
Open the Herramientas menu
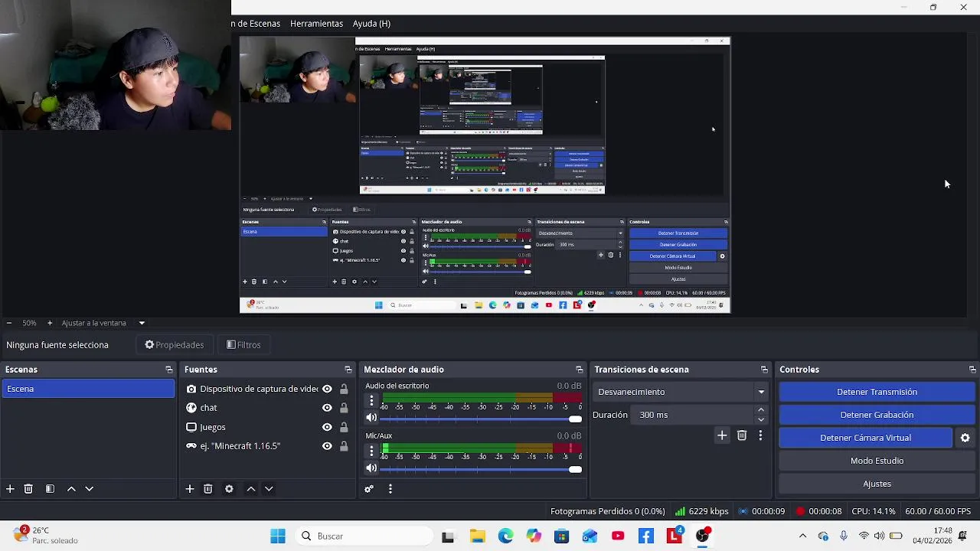coord(316,24)
